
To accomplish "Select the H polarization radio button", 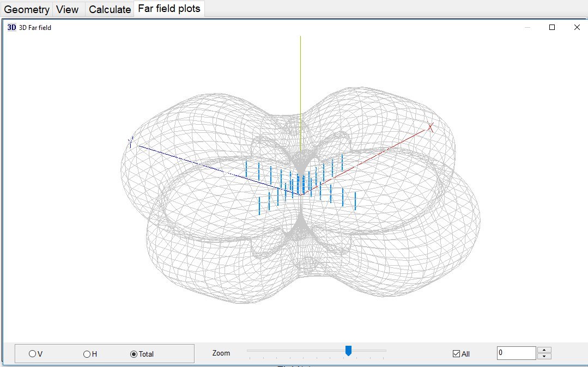I will [x=87, y=354].
